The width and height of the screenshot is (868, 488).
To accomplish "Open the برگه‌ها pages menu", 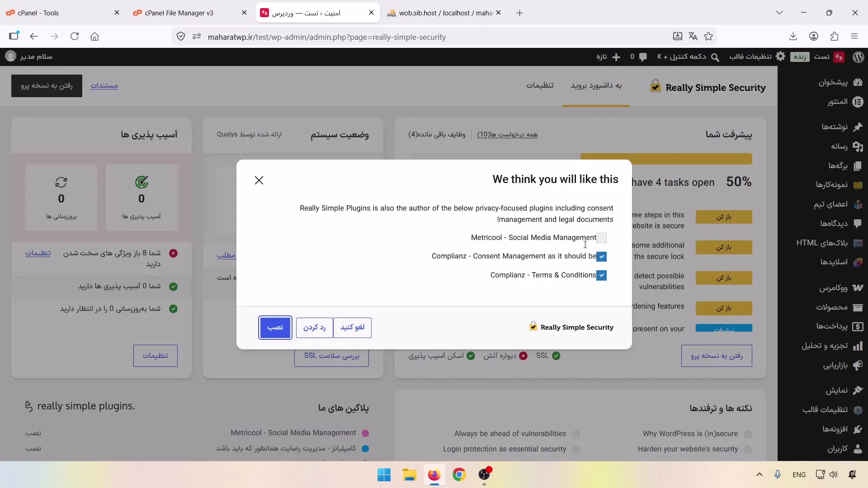I will pyautogui.click(x=844, y=166).
